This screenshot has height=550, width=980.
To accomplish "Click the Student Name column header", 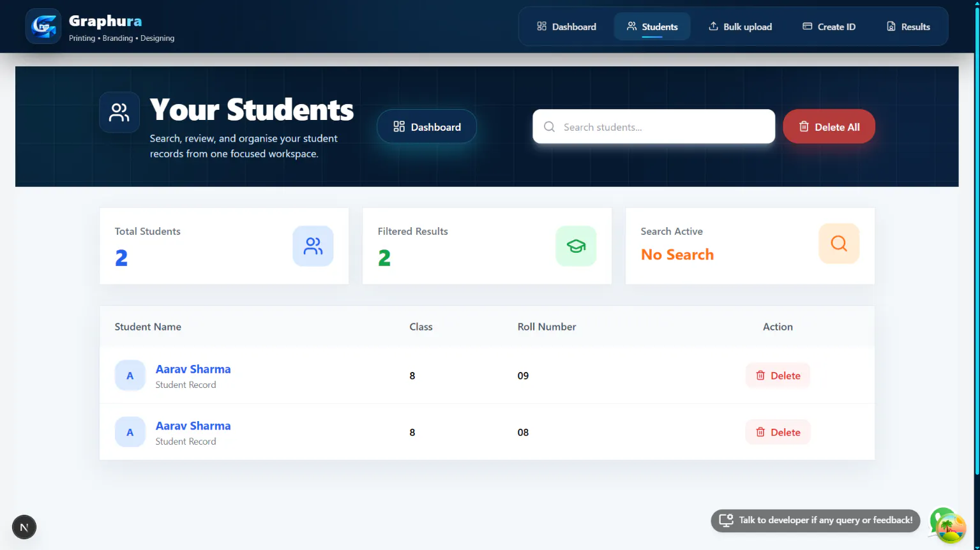I will point(148,327).
